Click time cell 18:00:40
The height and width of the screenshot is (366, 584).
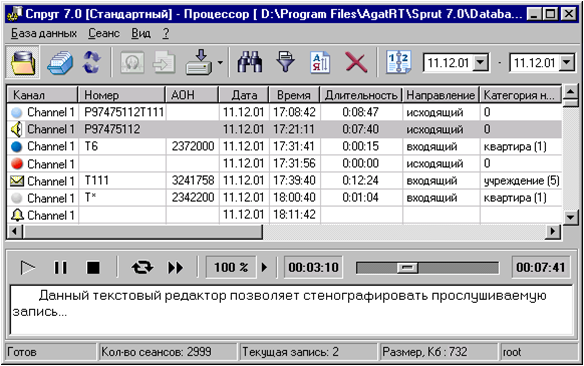click(x=294, y=198)
